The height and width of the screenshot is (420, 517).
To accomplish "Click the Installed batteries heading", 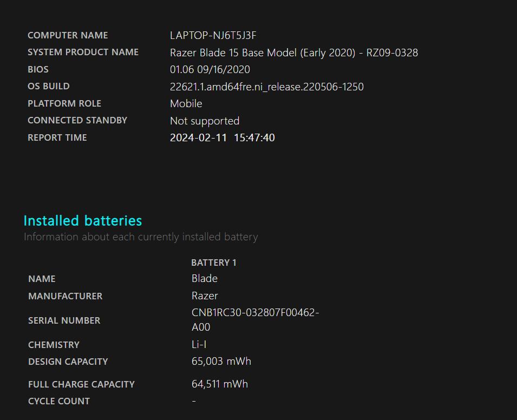I will (82, 221).
